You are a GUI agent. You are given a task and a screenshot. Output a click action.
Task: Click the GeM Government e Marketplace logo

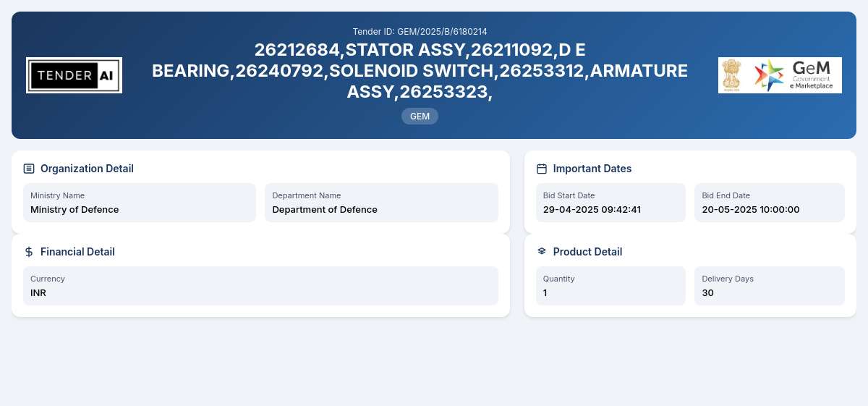[x=780, y=75]
